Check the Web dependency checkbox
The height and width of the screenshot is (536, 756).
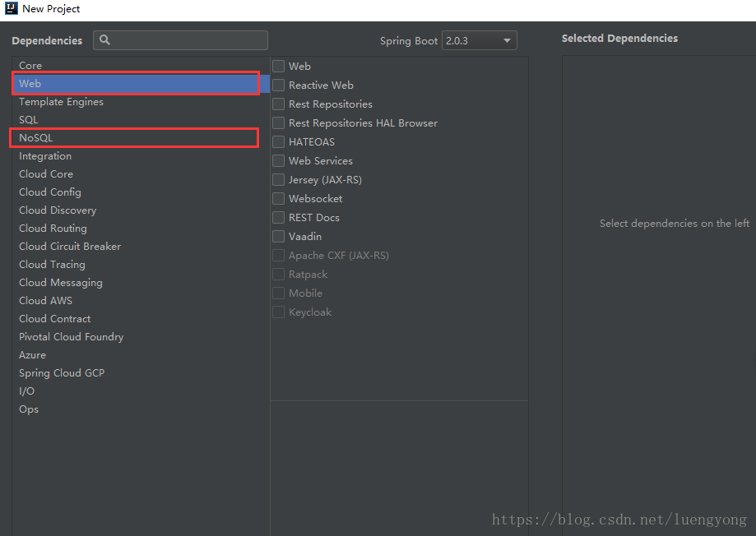(x=279, y=66)
